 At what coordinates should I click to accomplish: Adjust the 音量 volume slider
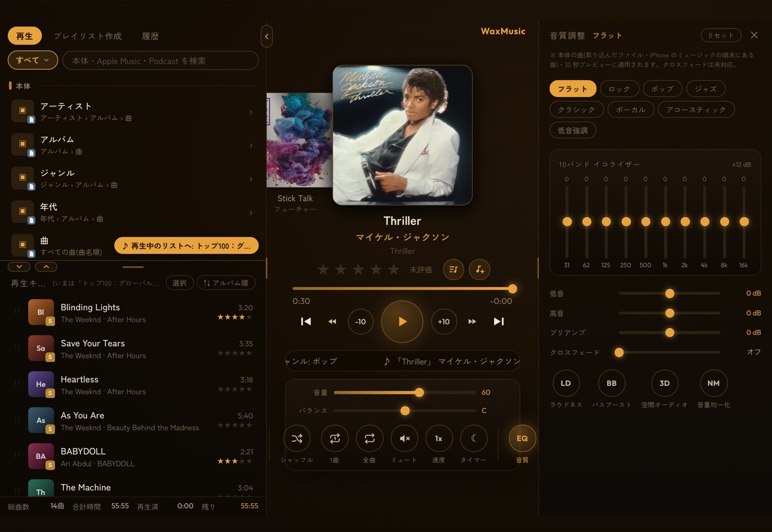tap(405, 393)
